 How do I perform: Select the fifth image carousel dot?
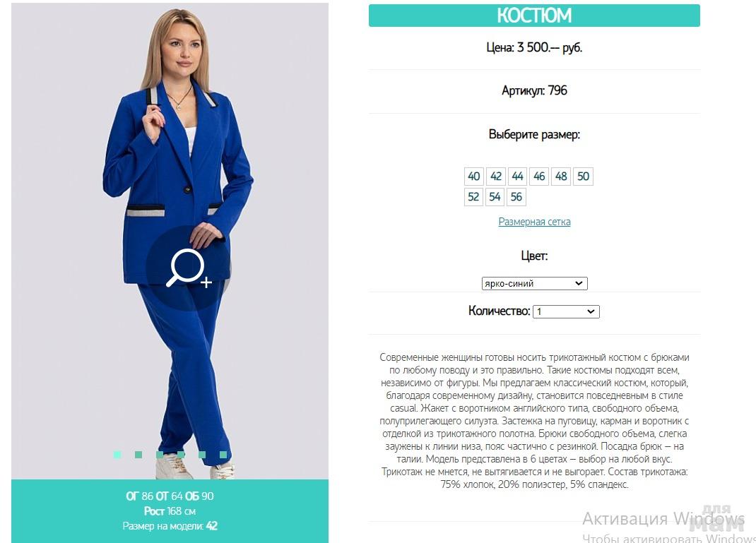pos(202,454)
